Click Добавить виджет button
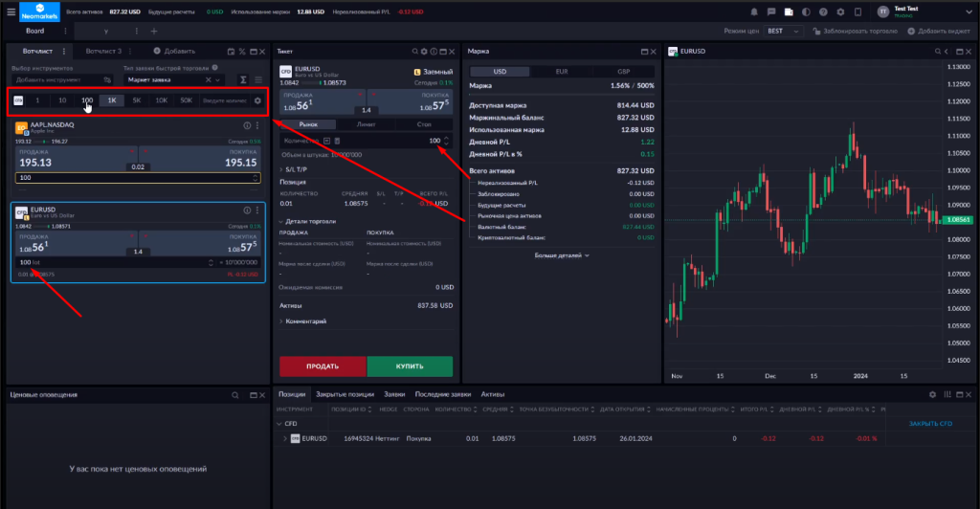This screenshot has height=509, width=980. 939,32
